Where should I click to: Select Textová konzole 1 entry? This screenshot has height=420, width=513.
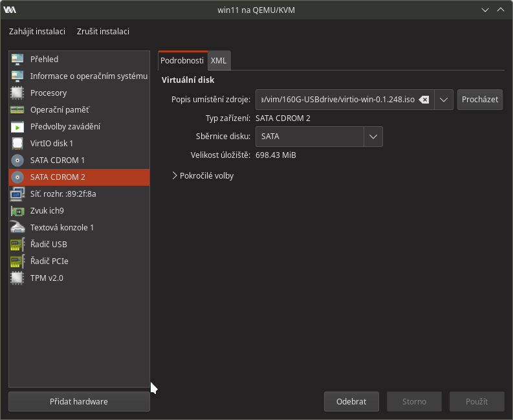79,228
